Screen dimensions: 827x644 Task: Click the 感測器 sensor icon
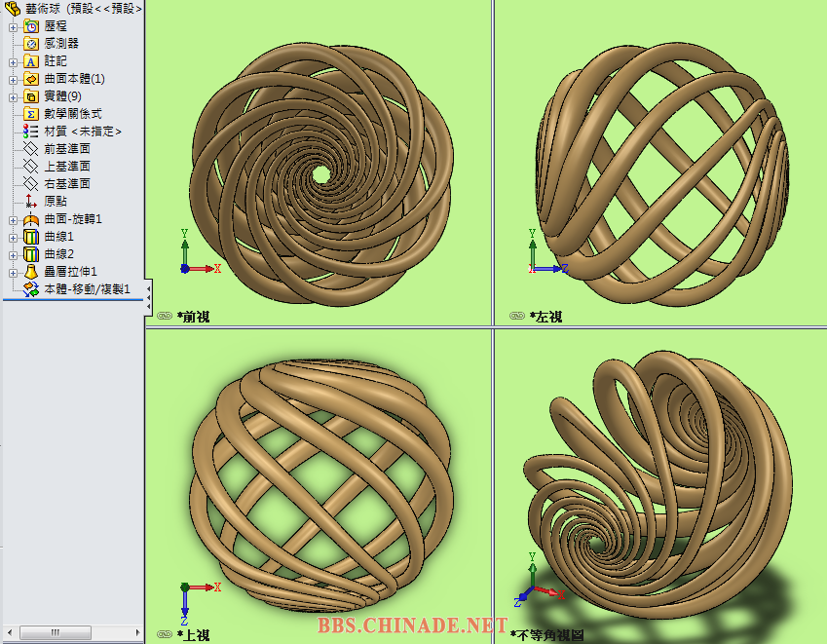pos(31,44)
